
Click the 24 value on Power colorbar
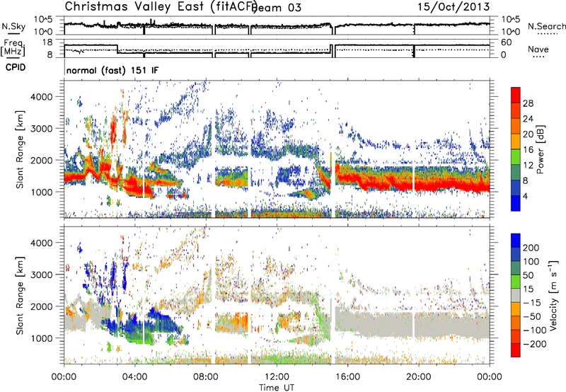click(528, 119)
